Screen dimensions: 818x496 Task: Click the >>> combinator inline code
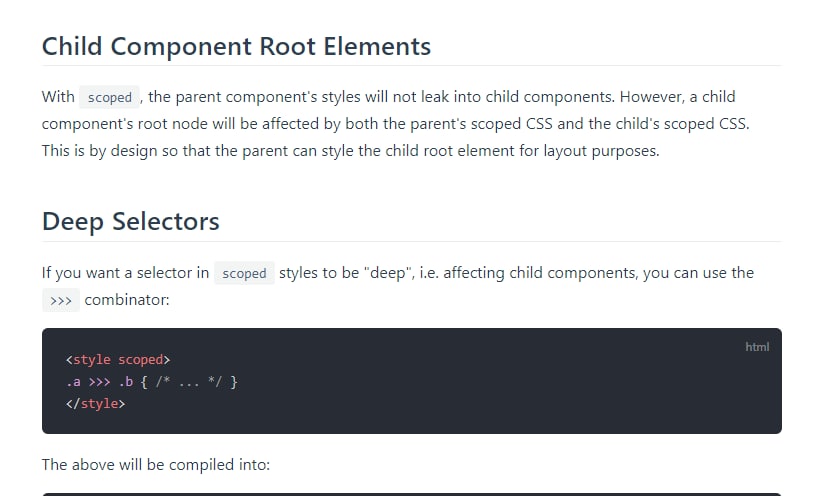(61, 300)
